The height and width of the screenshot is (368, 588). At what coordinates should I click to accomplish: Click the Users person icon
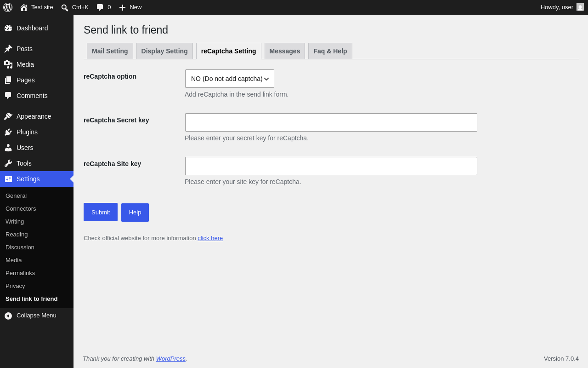point(8,148)
